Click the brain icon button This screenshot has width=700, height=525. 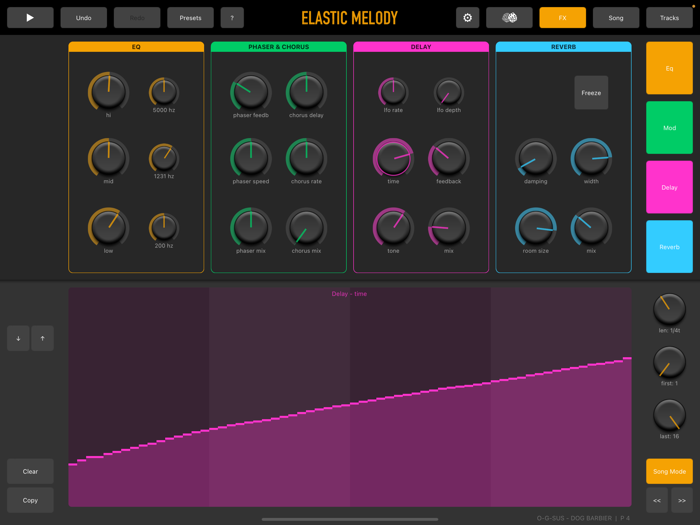coord(509,18)
